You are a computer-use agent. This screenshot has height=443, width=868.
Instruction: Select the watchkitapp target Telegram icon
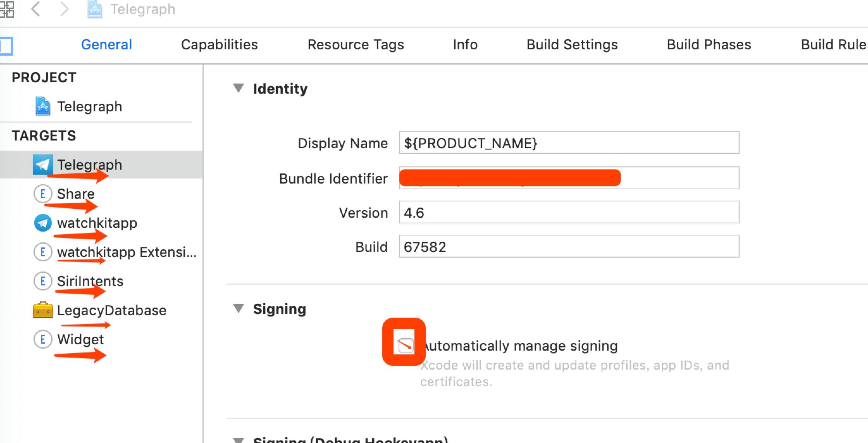tap(43, 222)
